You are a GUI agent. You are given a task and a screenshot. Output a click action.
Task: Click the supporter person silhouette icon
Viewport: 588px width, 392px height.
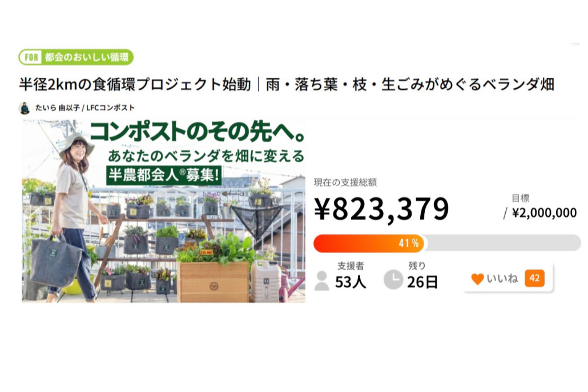pyautogui.click(x=322, y=281)
